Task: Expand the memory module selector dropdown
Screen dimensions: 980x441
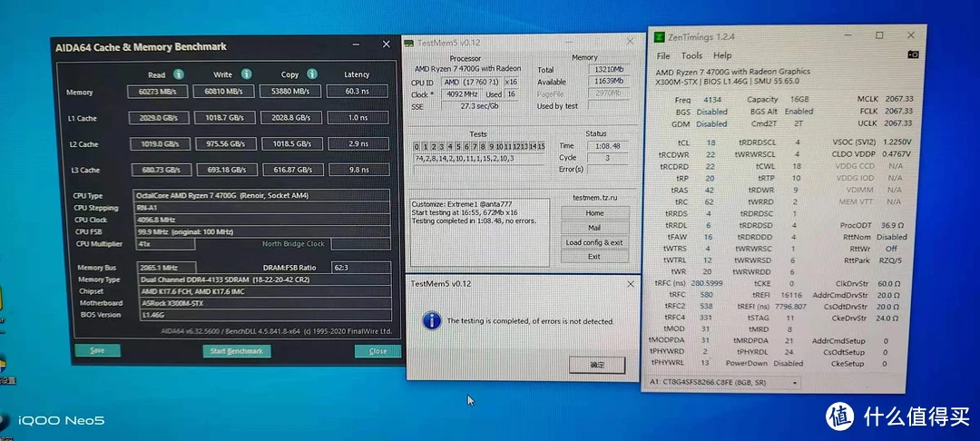Action: click(722, 384)
